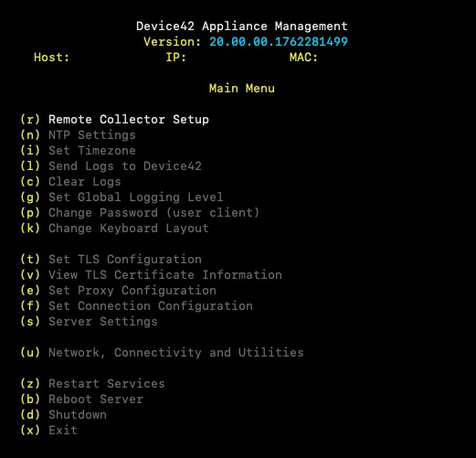This screenshot has height=458, width=476.
Task: Click the (s) shortcut key marker
Action: 30,322
